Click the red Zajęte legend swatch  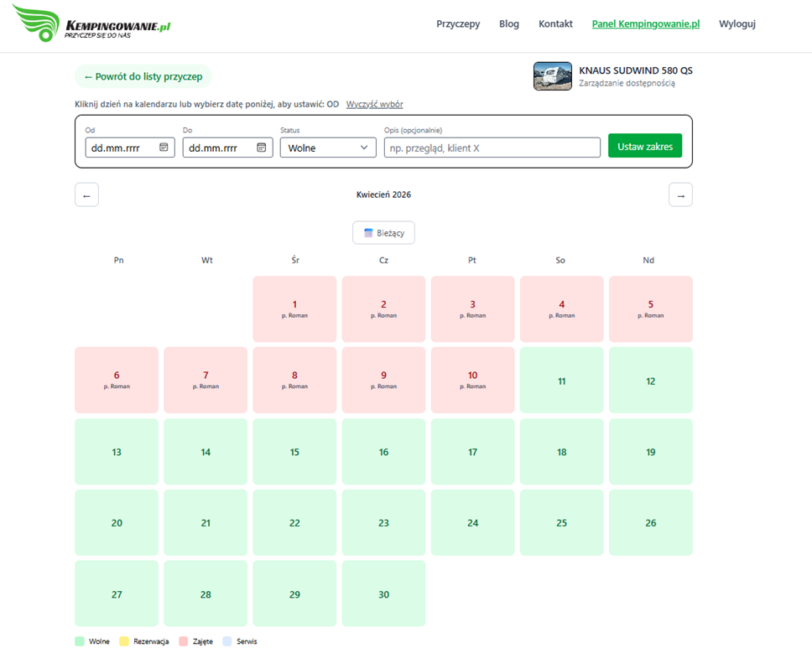tap(185, 641)
